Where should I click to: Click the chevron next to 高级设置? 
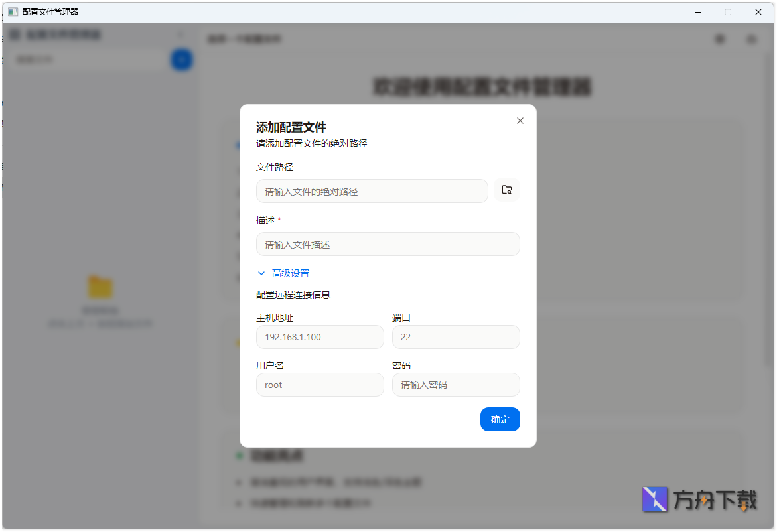[261, 273]
